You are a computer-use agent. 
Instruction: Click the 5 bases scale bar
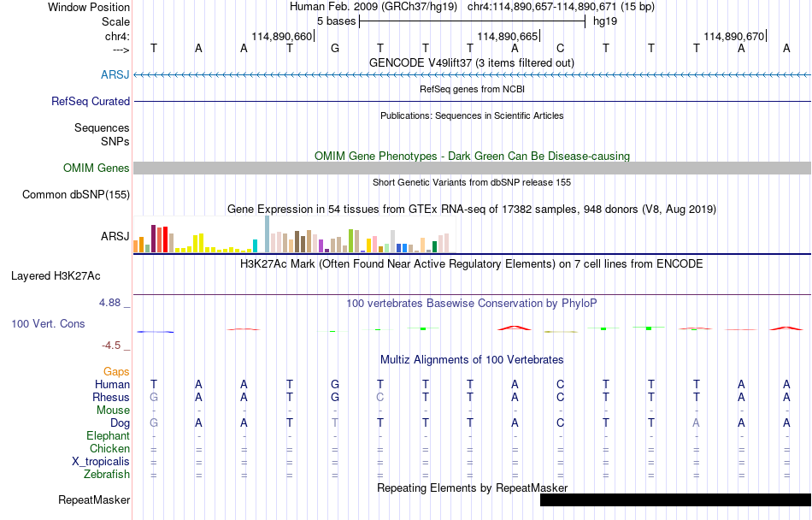coord(473,21)
